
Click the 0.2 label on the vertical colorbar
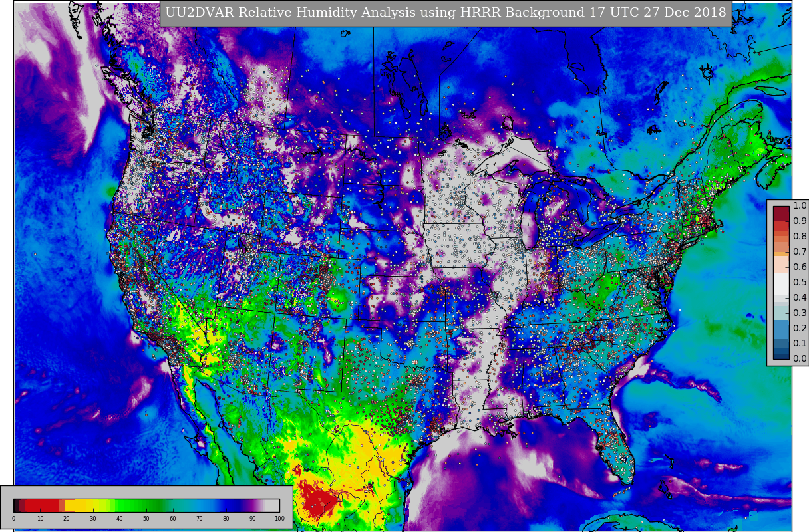coord(800,328)
